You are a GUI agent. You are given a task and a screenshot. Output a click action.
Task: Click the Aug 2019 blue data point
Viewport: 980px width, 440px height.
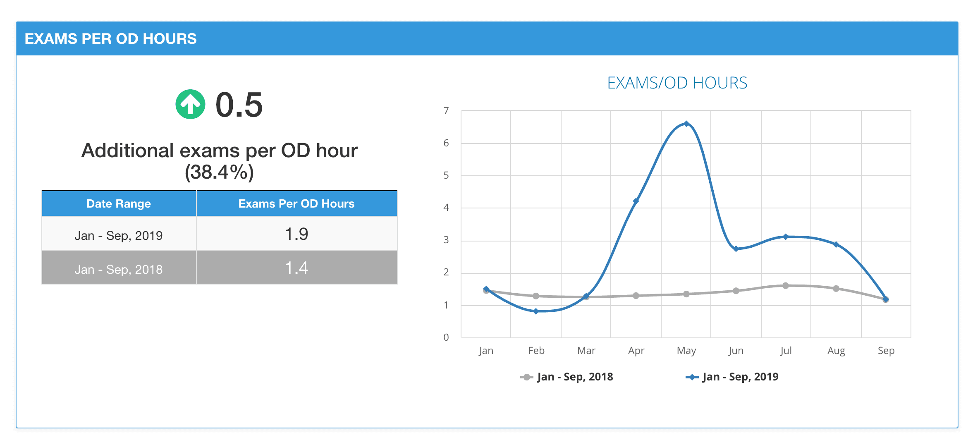pos(836,244)
